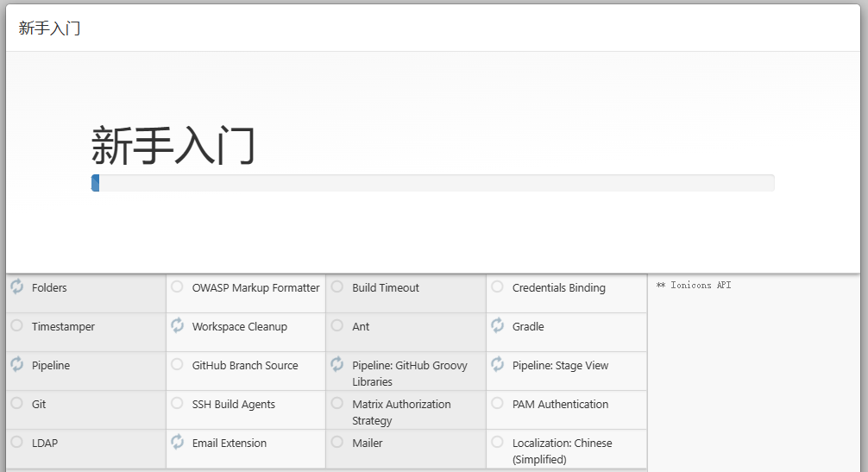The height and width of the screenshot is (472, 868).
Task: Click the pending circle next to Build Timeout
Action: pos(337,286)
